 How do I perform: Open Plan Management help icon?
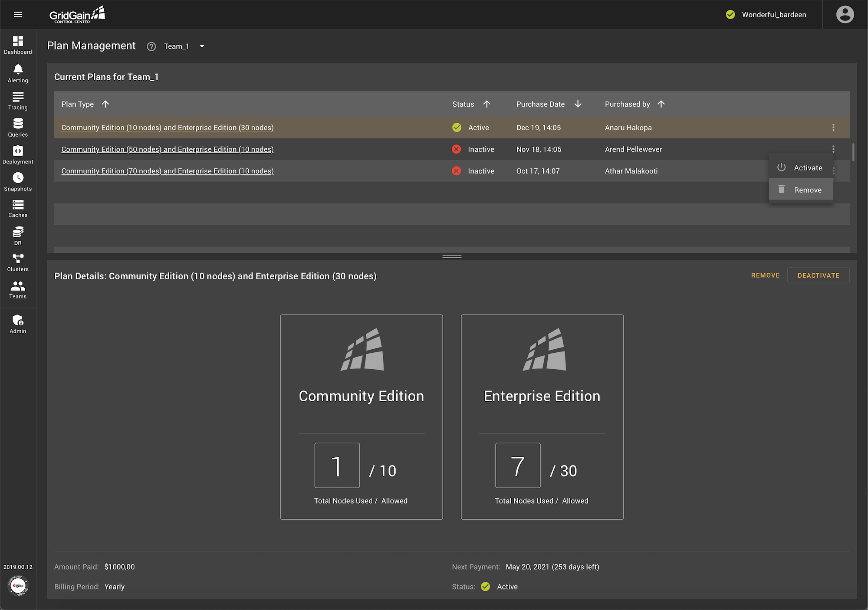point(151,46)
